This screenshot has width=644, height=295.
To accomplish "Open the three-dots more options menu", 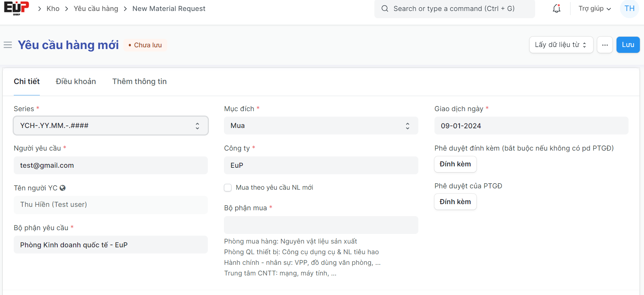I will pyautogui.click(x=605, y=45).
